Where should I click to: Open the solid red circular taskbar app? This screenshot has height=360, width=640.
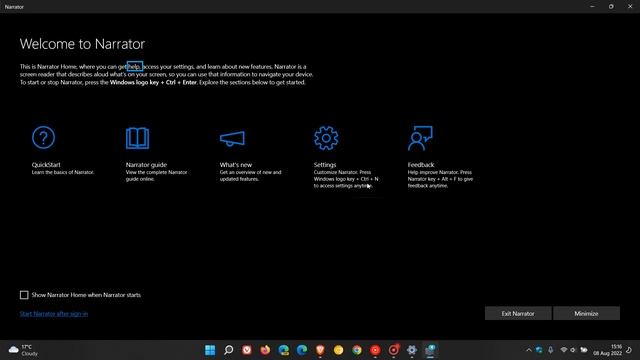point(375,350)
